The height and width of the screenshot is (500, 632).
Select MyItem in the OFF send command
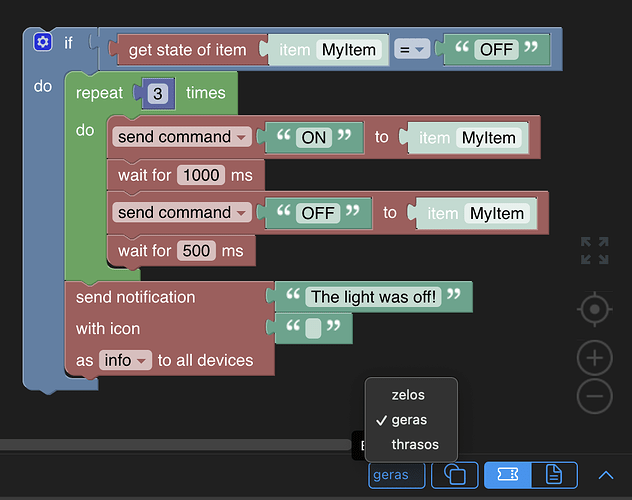[497, 213]
